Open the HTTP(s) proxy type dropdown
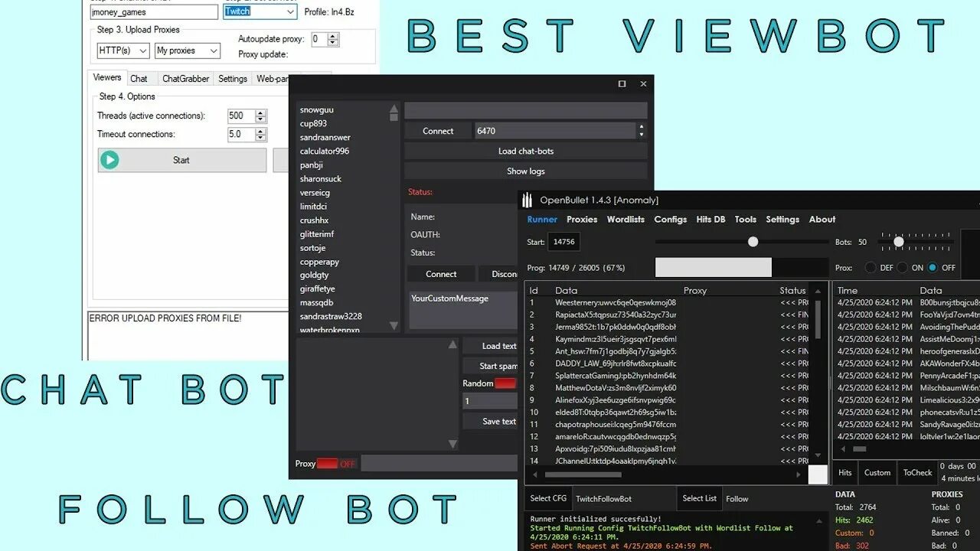Image resolution: width=980 pixels, height=551 pixels. click(x=142, y=51)
